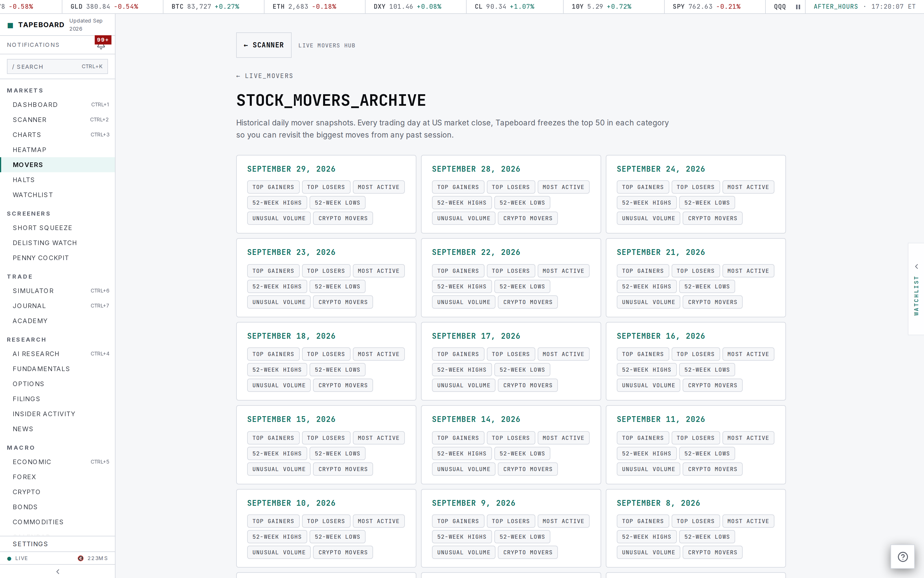
Task: Go back via Scanner button
Action: click(264, 45)
